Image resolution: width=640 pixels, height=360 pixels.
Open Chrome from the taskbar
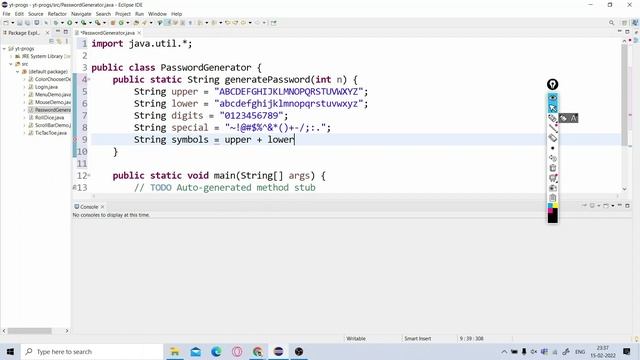(258, 351)
